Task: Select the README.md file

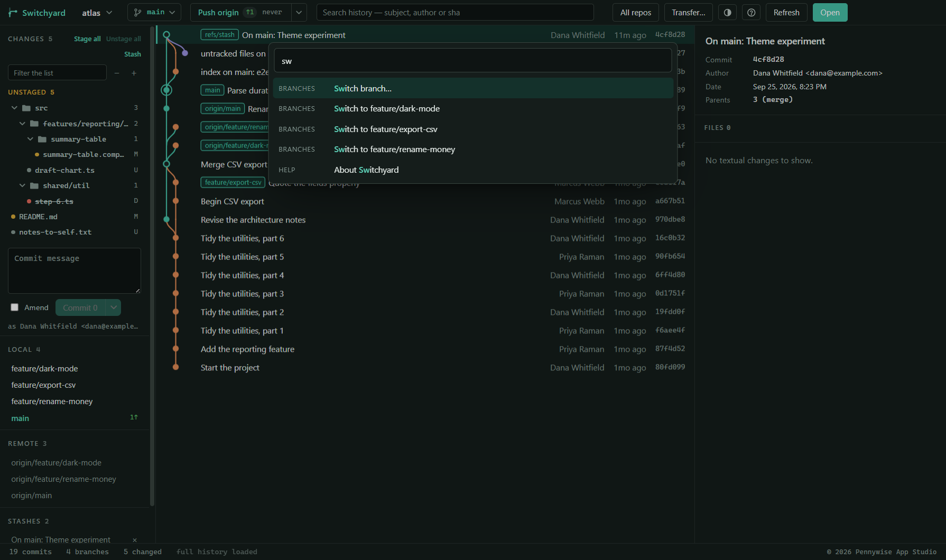Action: tap(75, 217)
